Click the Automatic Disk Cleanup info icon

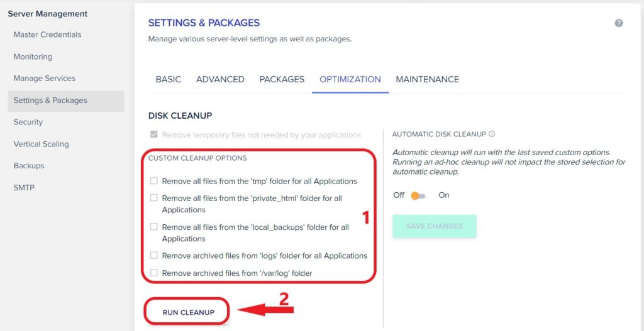coord(492,134)
